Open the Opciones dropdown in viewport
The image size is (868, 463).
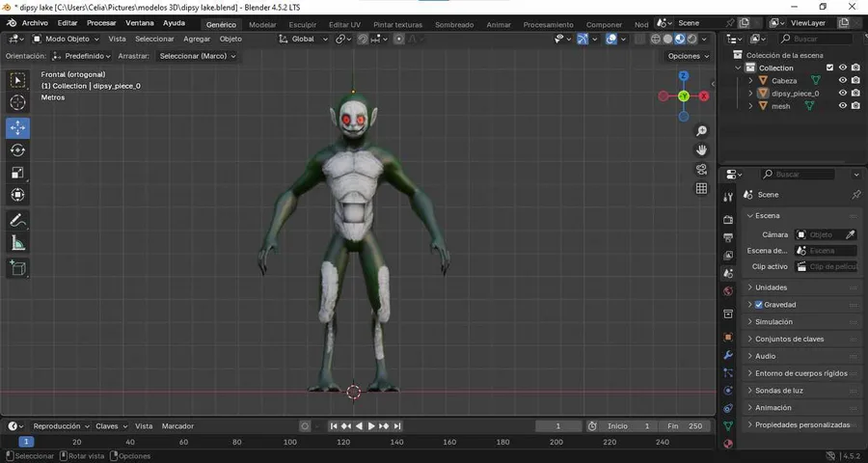click(688, 56)
